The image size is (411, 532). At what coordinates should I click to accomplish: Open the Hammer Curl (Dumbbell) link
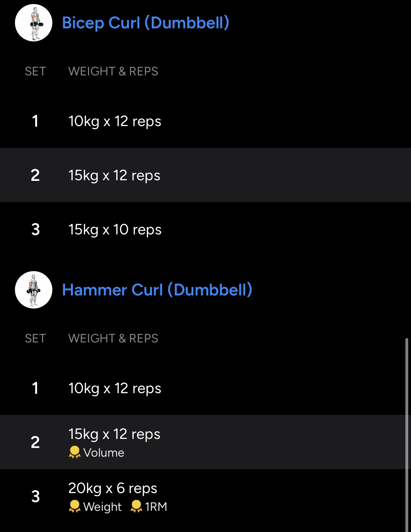click(x=157, y=290)
